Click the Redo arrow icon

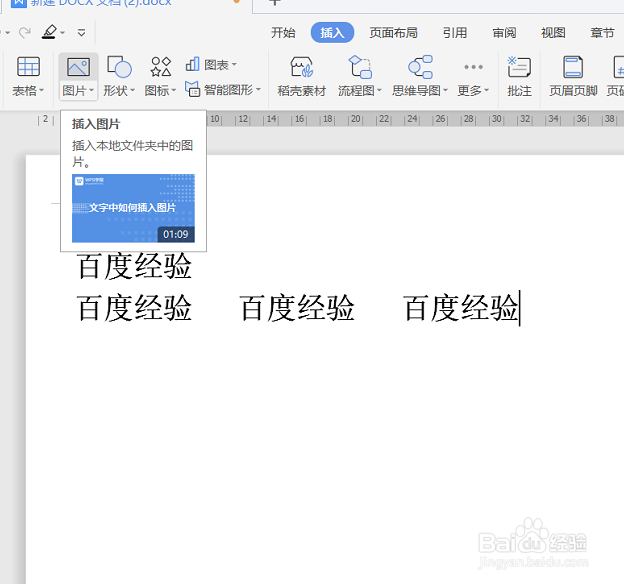(x=25, y=32)
